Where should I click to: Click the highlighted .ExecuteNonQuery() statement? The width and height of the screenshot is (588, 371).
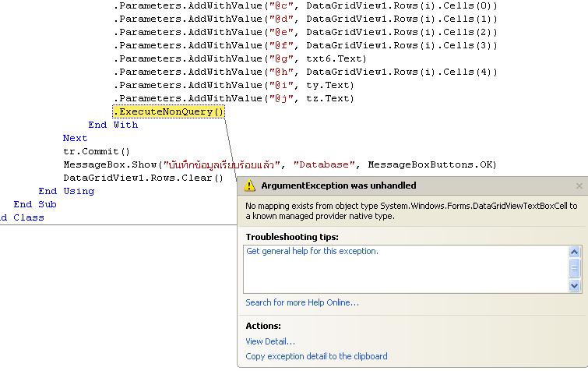tap(169, 111)
